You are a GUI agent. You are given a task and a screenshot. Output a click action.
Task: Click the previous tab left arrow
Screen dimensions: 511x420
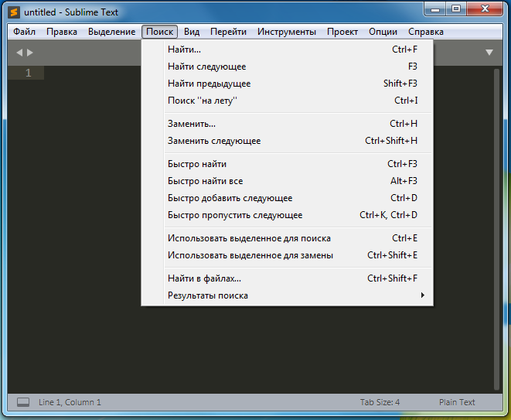click(19, 53)
